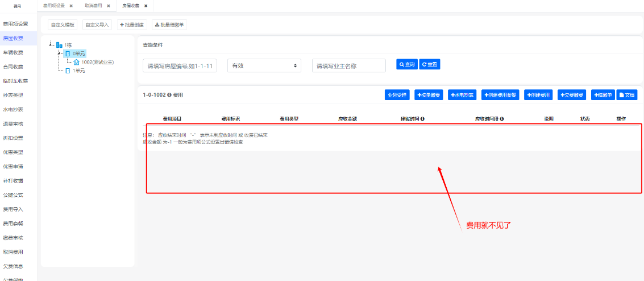Collapse the 0单元 tree node
This screenshot has width=644, height=281.
click(59, 53)
